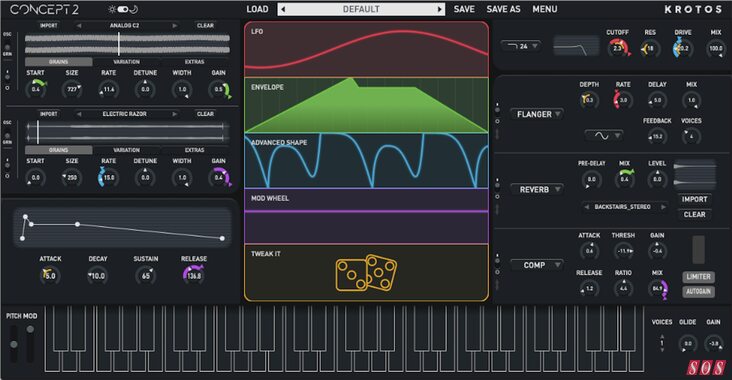Click the filter RES knob

point(649,48)
